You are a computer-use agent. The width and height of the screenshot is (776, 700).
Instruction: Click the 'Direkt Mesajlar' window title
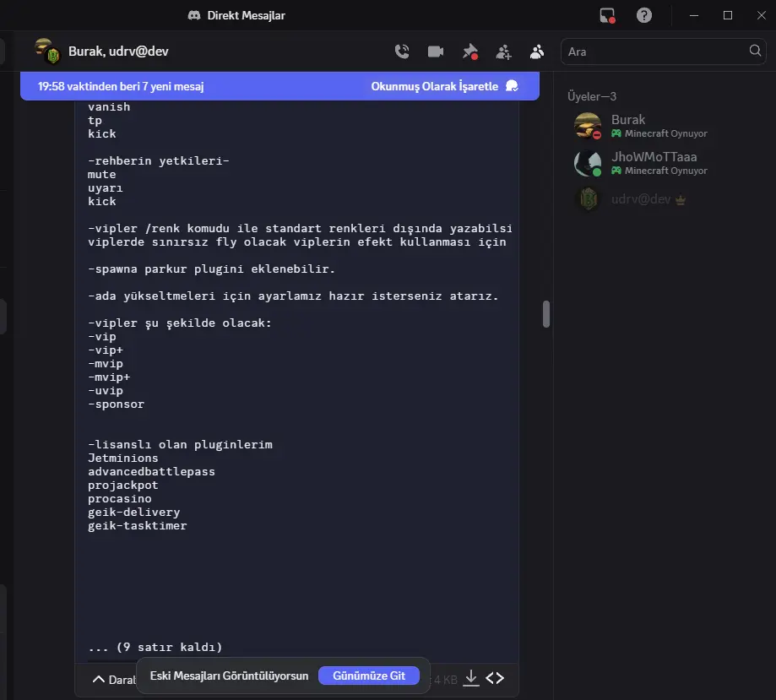coord(246,15)
